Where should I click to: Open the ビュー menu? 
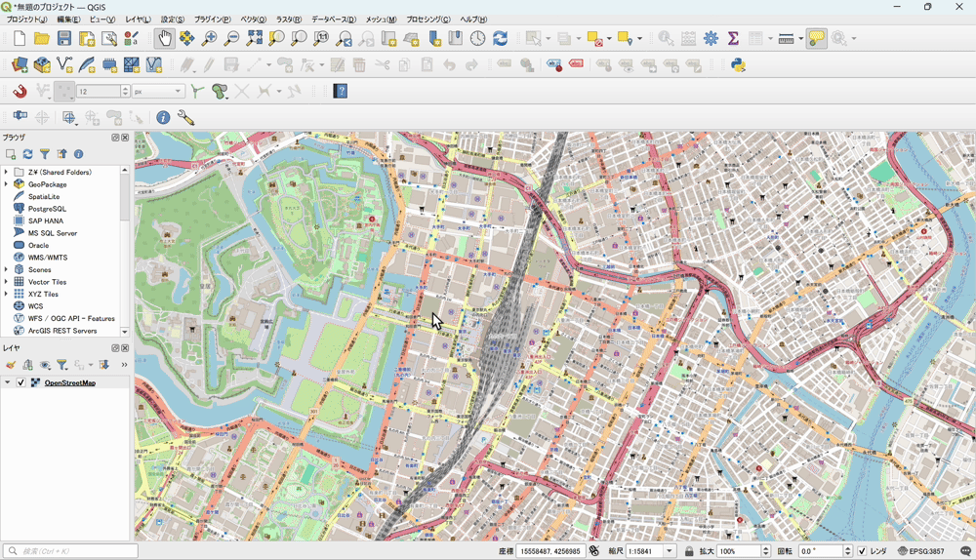[x=102, y=20]
